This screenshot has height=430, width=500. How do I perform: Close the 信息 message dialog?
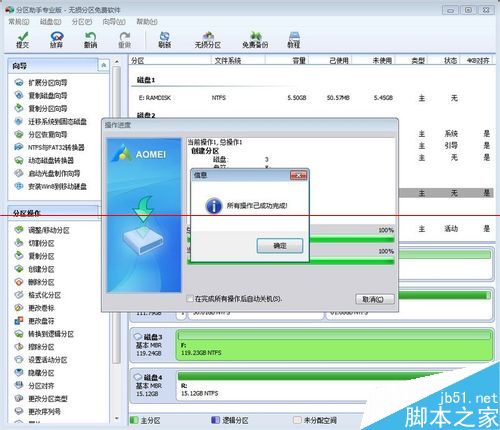[298, 175]
